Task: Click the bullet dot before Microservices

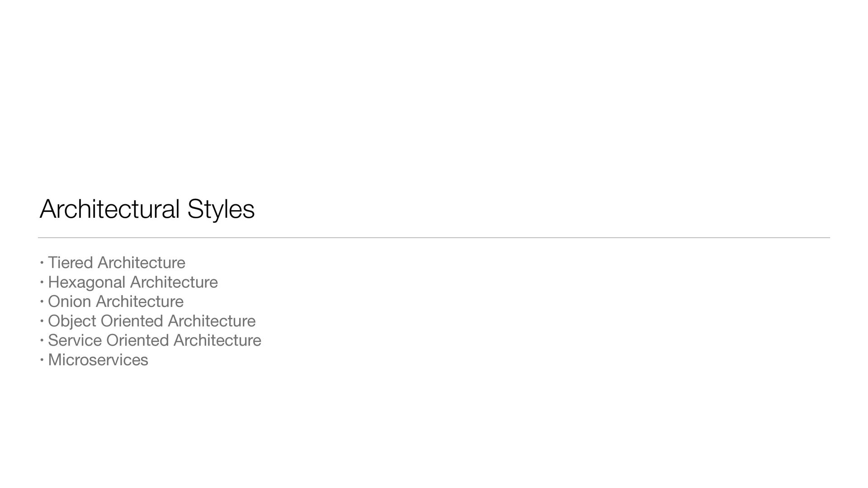Action: pyautogui.click(x=42, y=359)
